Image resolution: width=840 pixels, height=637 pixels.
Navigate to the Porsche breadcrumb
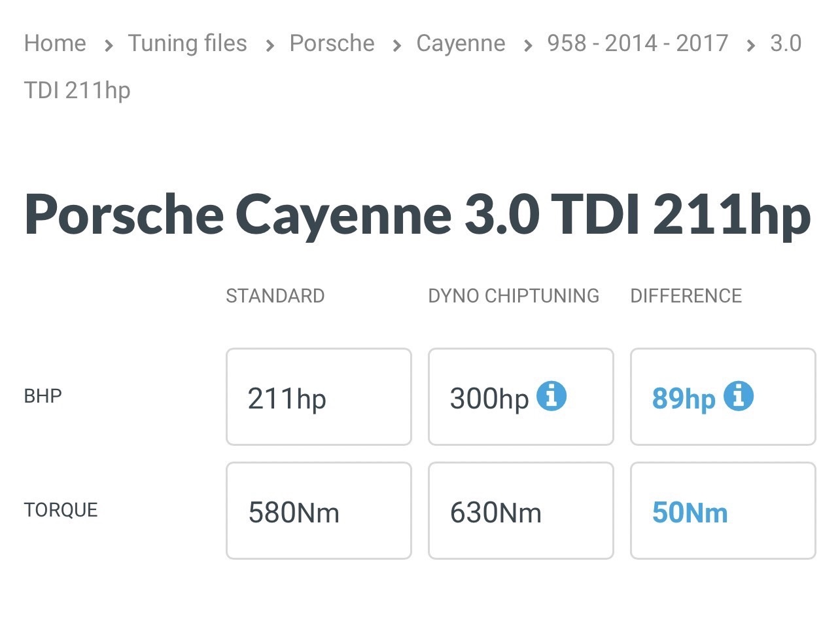coord(332,43)
